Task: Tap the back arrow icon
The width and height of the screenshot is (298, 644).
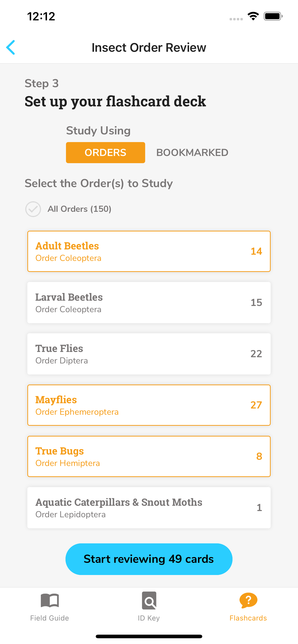Action: point(11,47)
